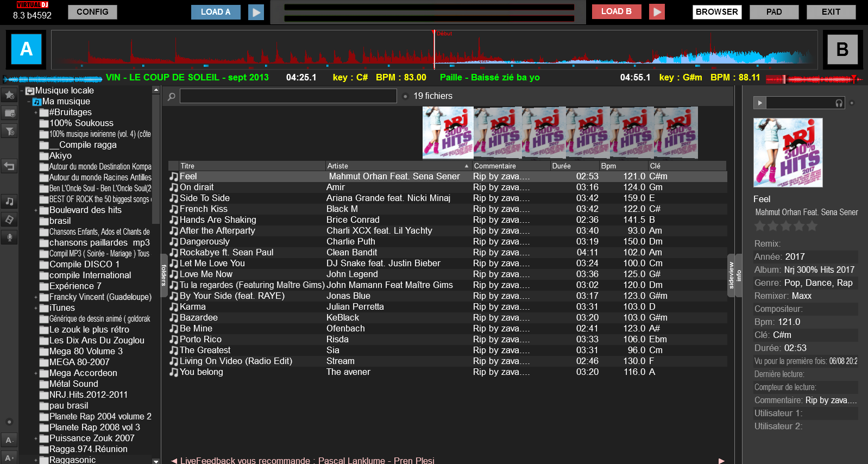Collapse the Musique locale tree node
The width and height of the screenshot is (868, 464).
[x=22, y=91]
